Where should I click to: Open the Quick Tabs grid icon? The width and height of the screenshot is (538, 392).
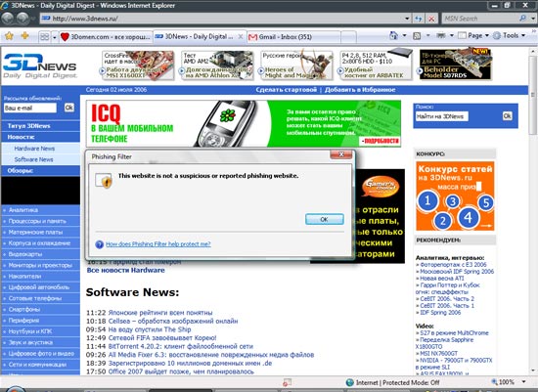click(44, 36)
